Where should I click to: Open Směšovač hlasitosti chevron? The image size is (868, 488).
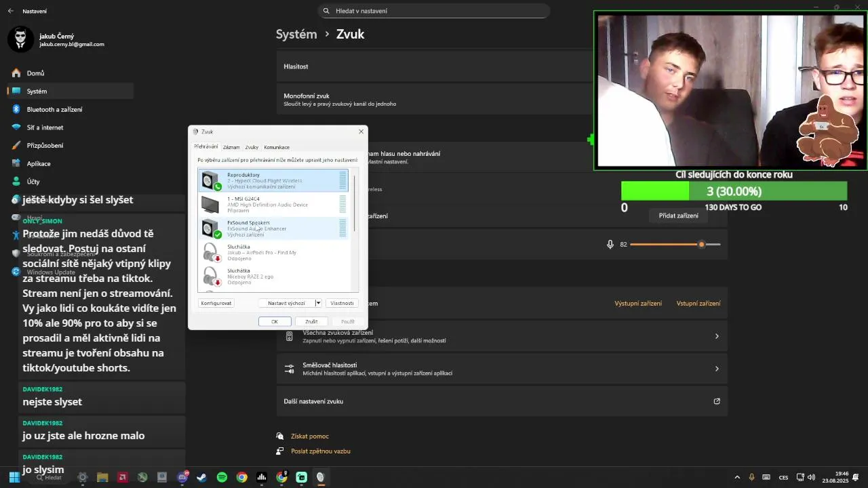point(717,369)
